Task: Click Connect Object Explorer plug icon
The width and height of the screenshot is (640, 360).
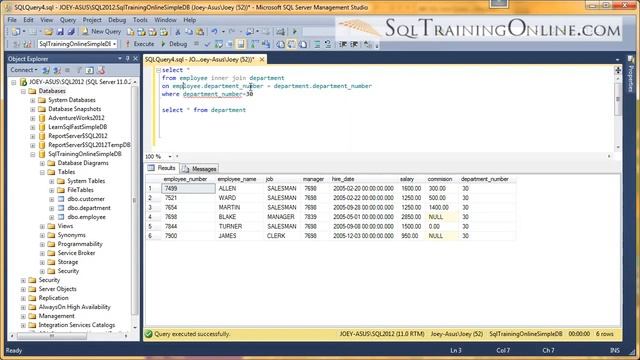Action: tap(46, 70)
